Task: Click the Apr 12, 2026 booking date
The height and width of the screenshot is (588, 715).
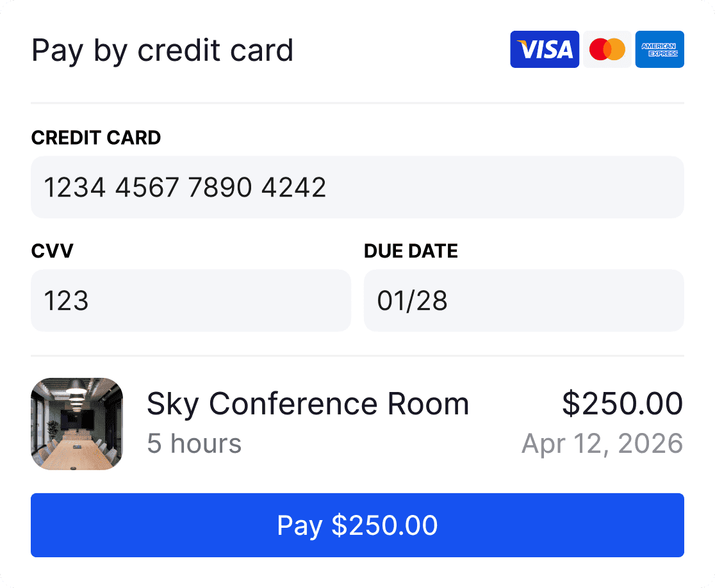Action: point(602,443)
